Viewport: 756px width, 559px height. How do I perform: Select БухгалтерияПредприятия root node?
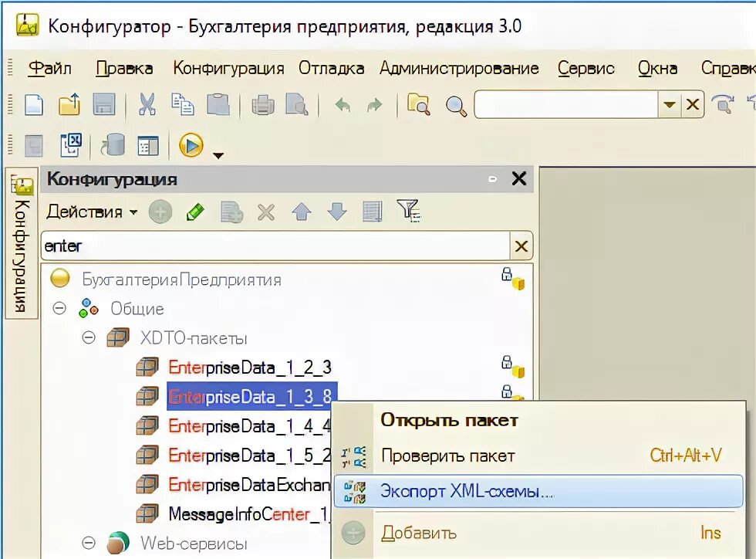point(181,279)
